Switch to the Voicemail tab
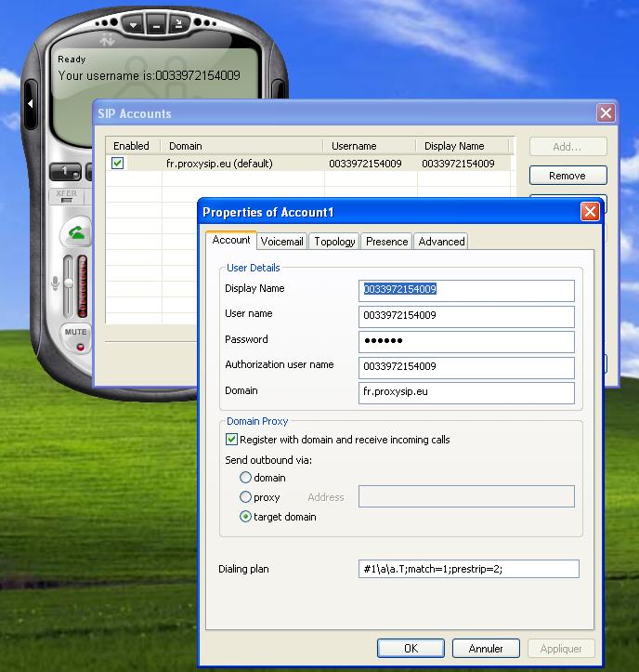639x672 pixels. tap(281, 242)
